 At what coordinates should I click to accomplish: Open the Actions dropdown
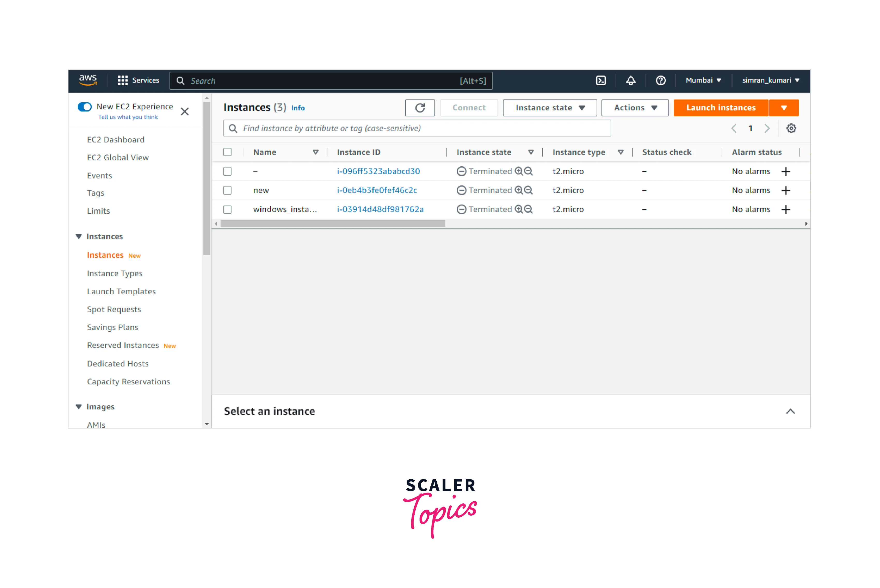pyautogui.click(x=635, y=108)
